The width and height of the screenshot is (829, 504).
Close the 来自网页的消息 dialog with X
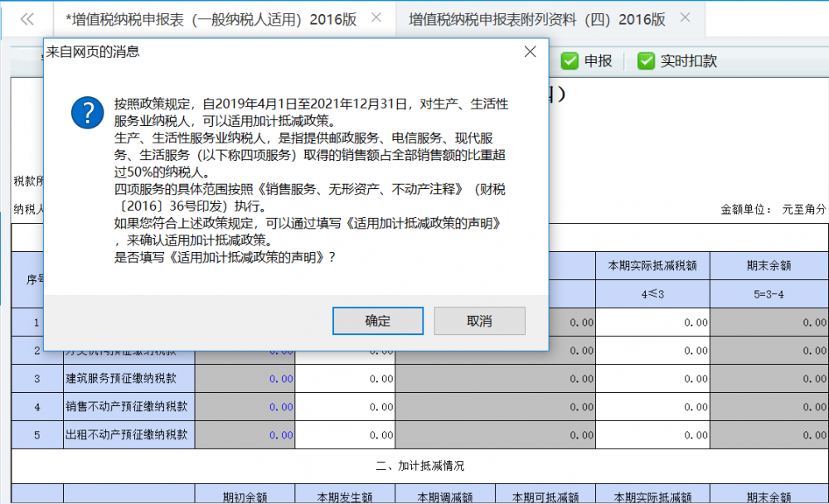point(530,51)
